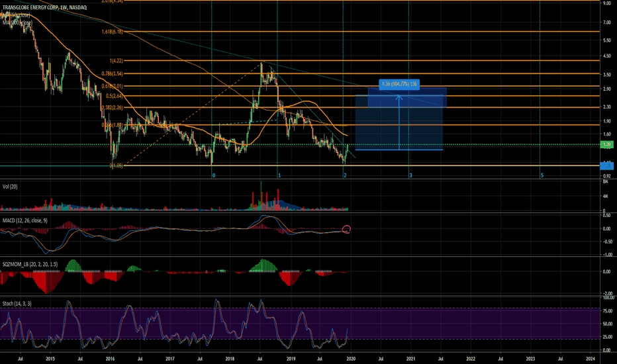Click 2021 on the time axis
Viewport: 617px width, 364px height.
coord(411,359)
